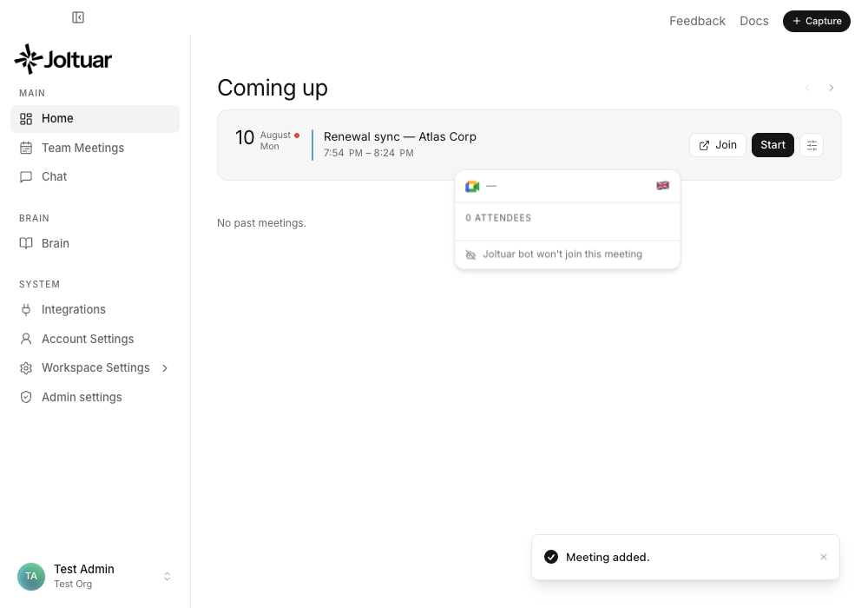Dismiss the Meeting added notification
Screen dimensions: 868x608
point(824,557)
